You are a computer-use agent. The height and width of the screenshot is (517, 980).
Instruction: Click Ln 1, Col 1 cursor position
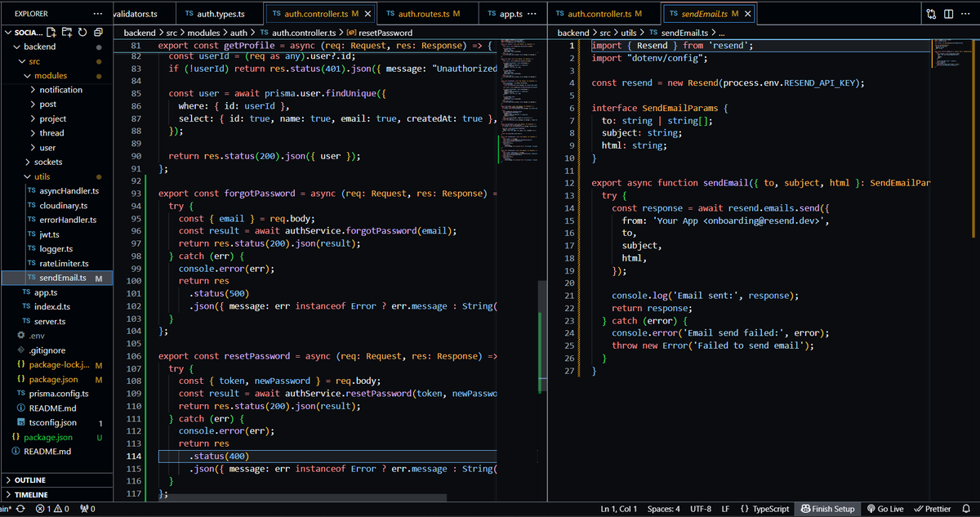[x=619, y=509]
